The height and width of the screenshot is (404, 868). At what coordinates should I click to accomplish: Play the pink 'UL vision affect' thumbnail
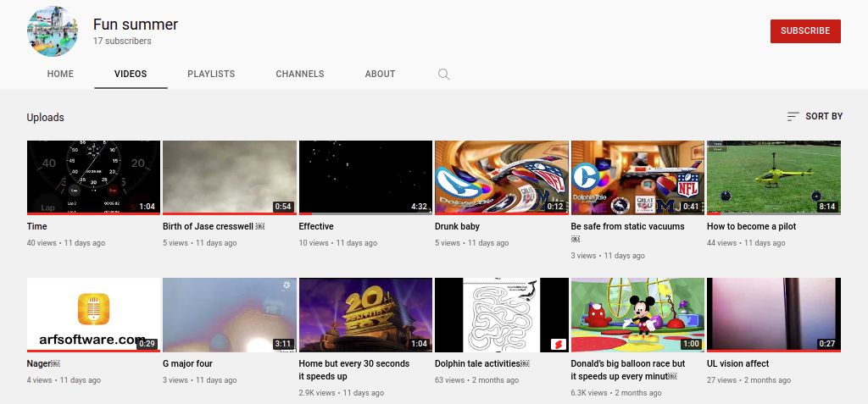(x=774, y=315)
